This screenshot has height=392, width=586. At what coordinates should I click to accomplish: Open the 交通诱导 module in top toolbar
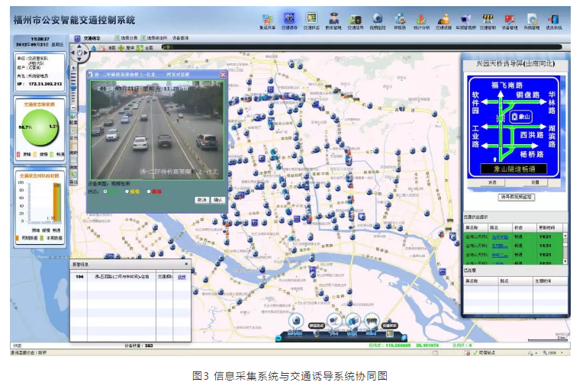pyautogui.click(x=288, y=18)
